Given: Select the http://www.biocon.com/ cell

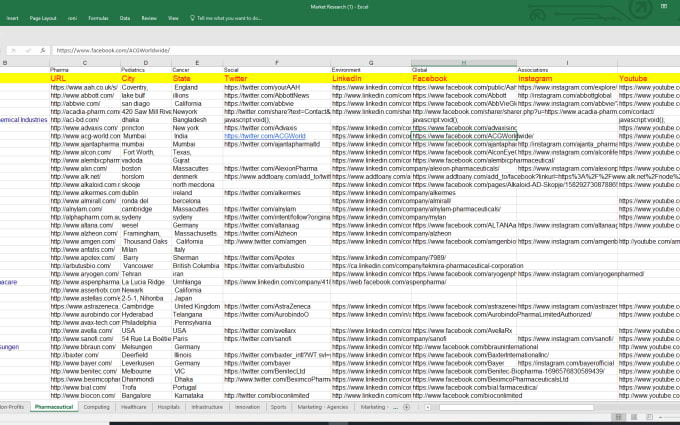Looking at the screenshot, I should [85, 396].
